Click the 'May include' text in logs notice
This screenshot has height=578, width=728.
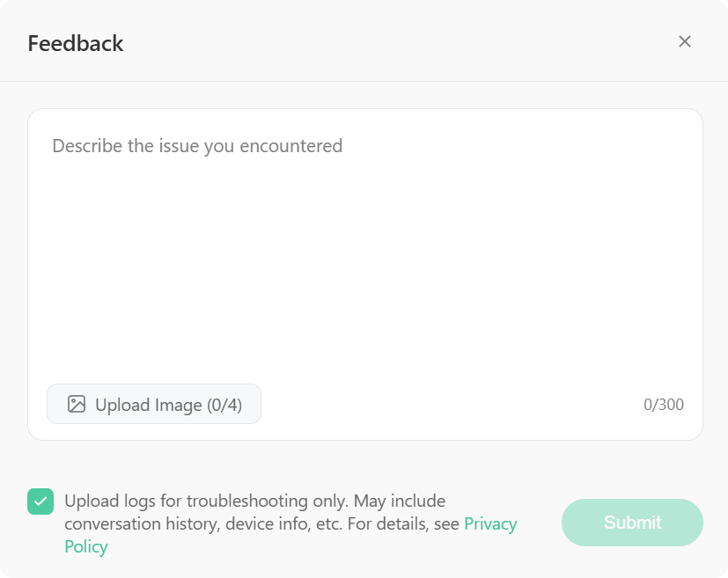click(400, 501)
